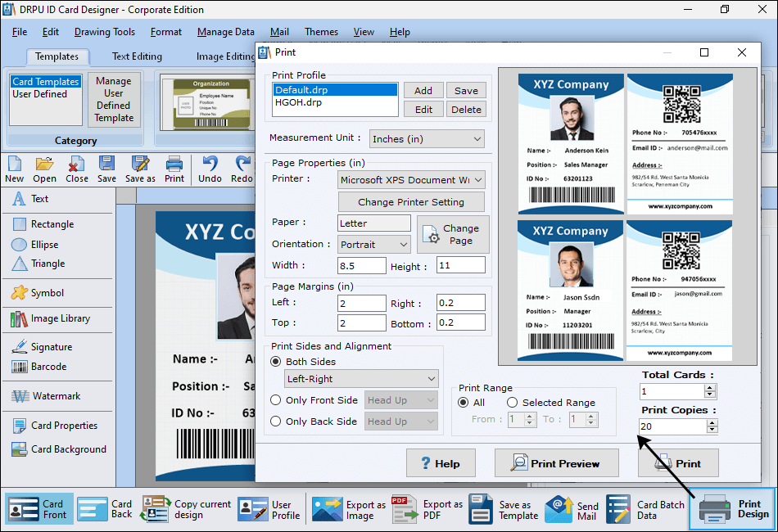Click Save as Template
The width and height of the screenshot is (778, 532).
click(x=503, y=510)
